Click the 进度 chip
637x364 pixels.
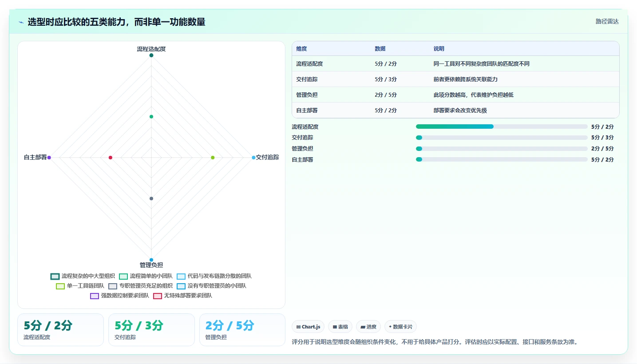pyautogui.click(x=368, y=327)
